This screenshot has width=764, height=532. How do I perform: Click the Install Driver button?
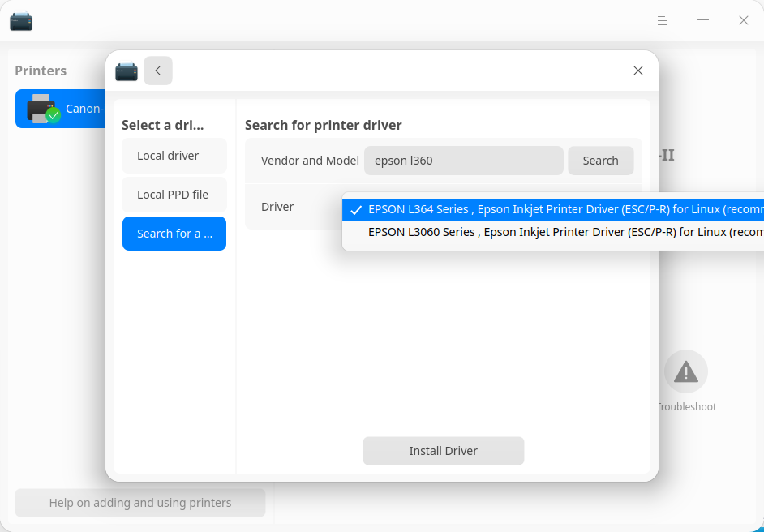(x=443, y=451)
